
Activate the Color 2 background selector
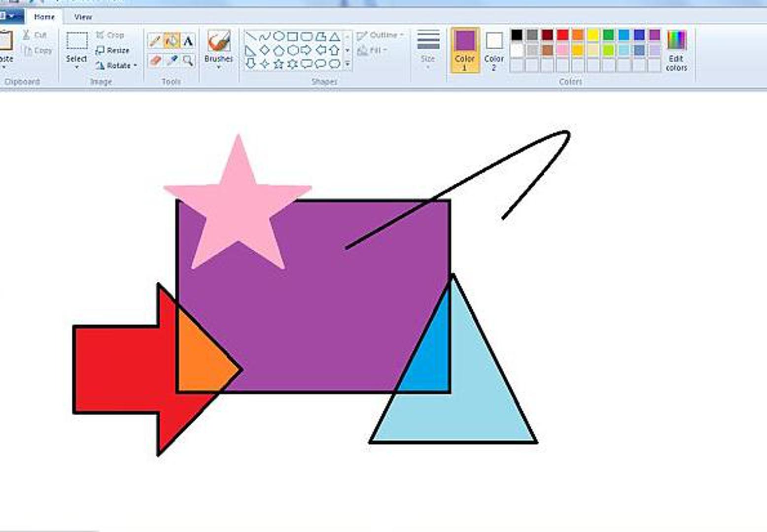click(494, 49)
